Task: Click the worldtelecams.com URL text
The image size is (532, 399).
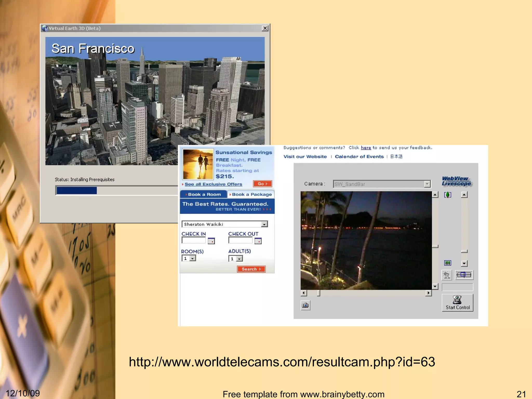Action: pos(282,362)
